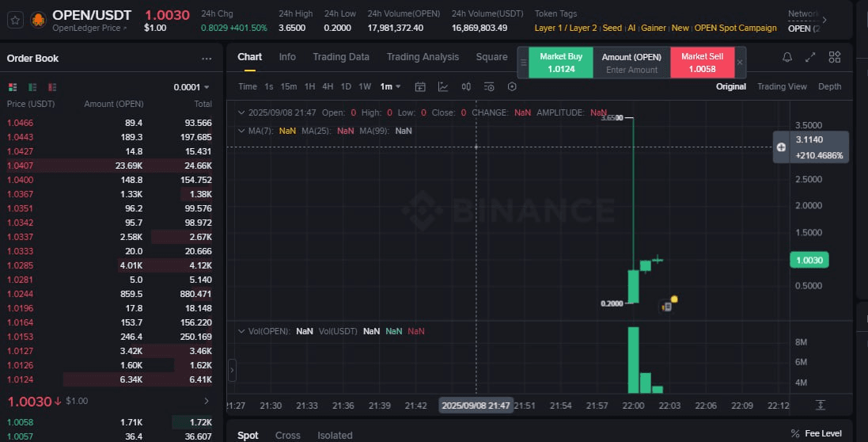The height and width of the screenshot is (442, 868).
Task: Click the AI token tag
Action: pyautogui.click(x=631, y=28)
